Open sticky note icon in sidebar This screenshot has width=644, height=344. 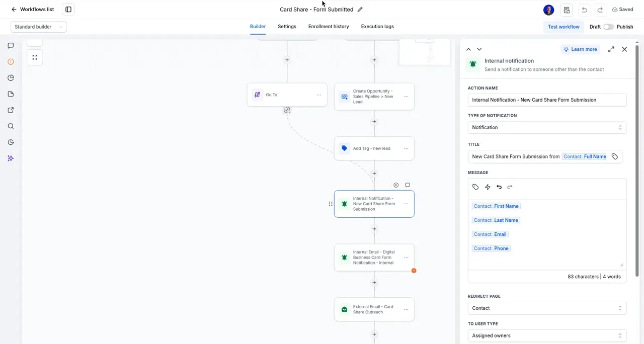[x=11, y=94]
